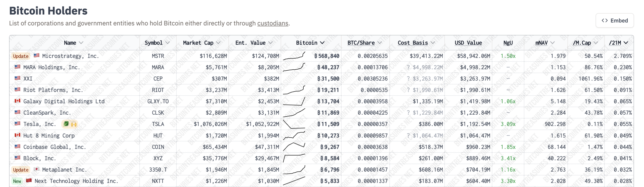Click the Update badge on Metaplanet row

(x=21, y=170)
